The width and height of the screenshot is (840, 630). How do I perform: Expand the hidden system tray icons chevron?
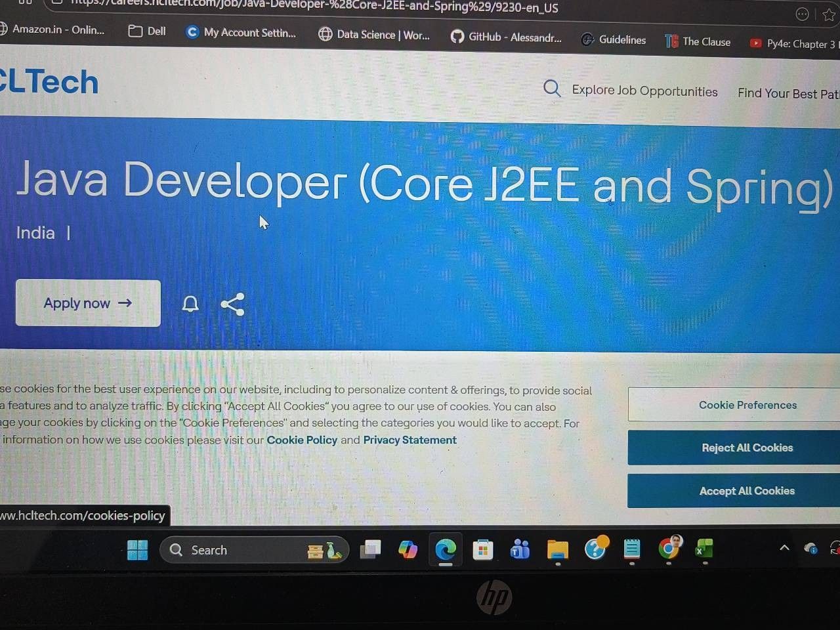(x=784, y=547)
